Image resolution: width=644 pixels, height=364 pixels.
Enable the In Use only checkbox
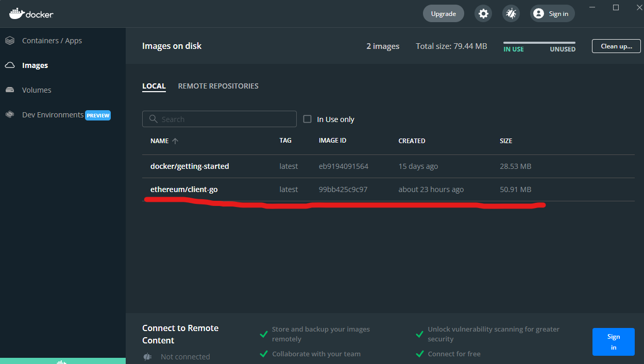point(308,119)
